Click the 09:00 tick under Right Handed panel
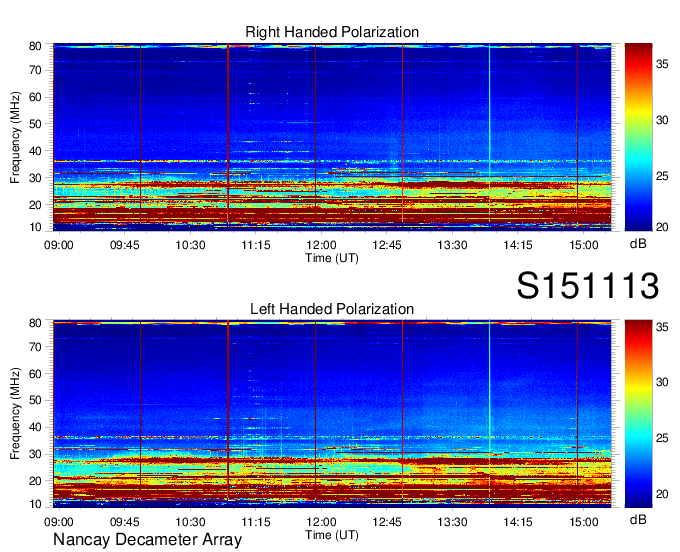 pos(59,245)
